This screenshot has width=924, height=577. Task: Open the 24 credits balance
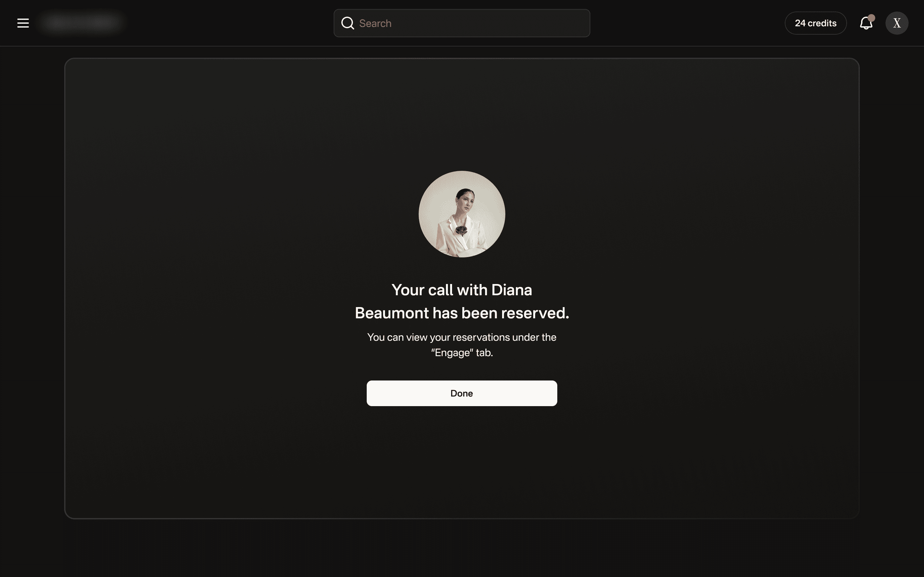[816, 23]
